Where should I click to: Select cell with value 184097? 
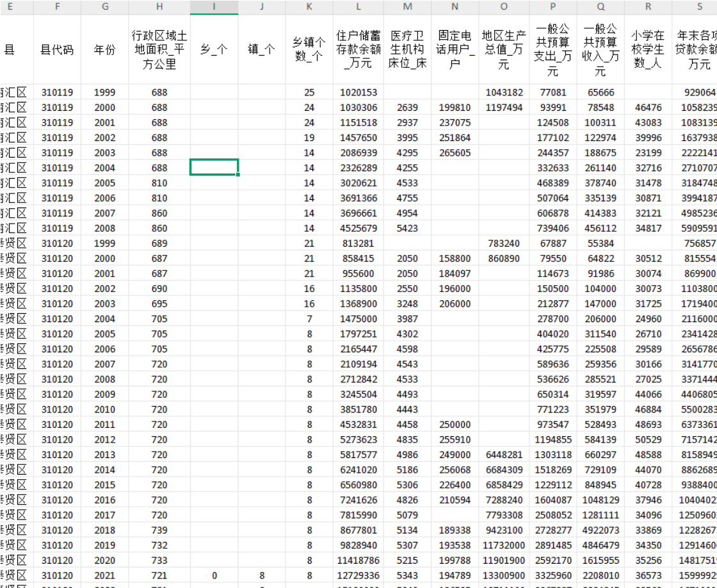(455, 274)
